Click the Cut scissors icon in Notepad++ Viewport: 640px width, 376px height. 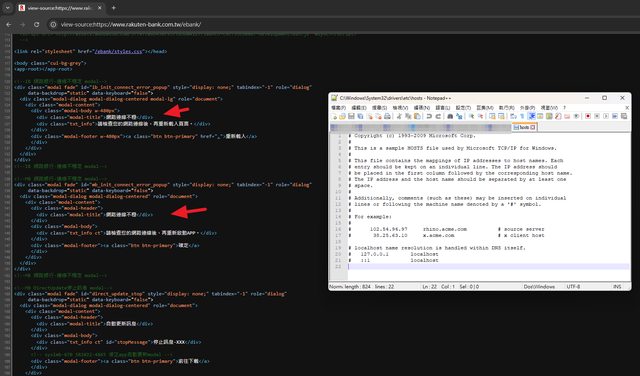pyautogui.click(x=400, y=116)
